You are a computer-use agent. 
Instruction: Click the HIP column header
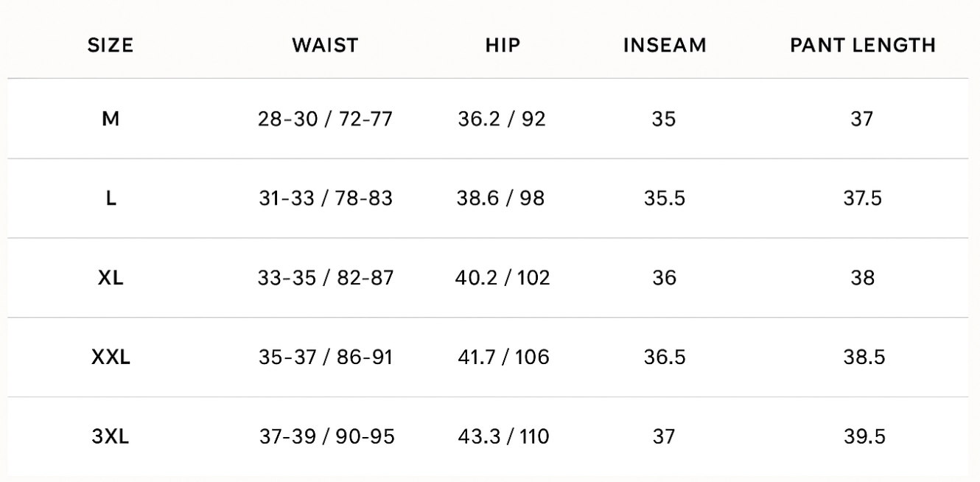click(503, 45)
